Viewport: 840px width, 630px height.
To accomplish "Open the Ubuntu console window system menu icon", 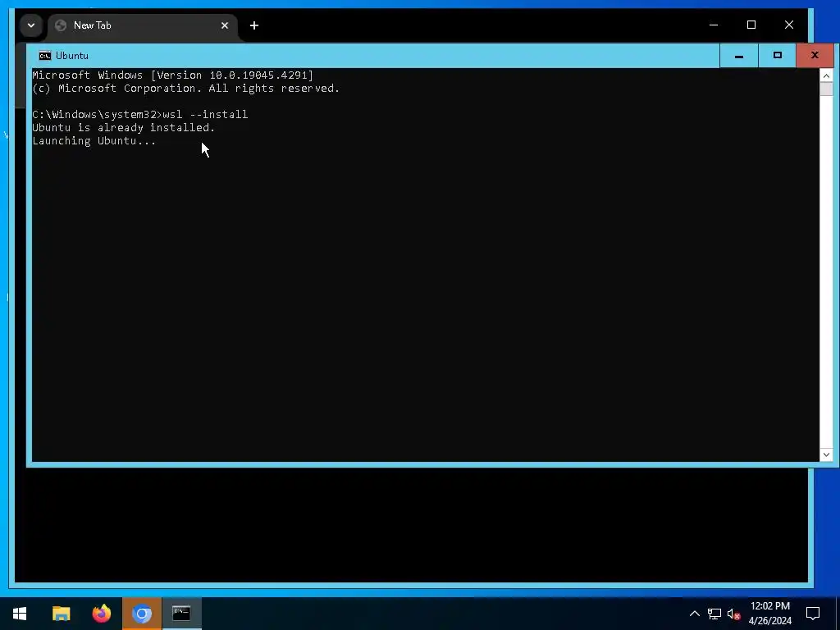I will point(45,56).
